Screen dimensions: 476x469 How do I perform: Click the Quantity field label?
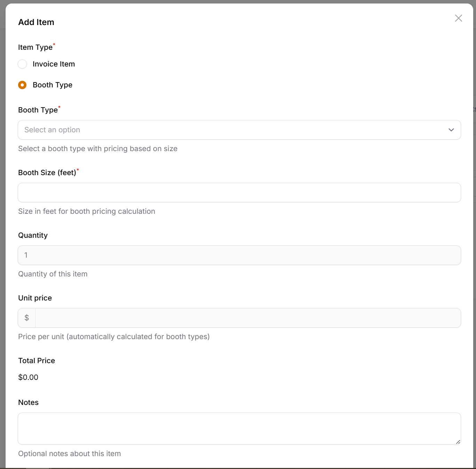tap(33, 235)
